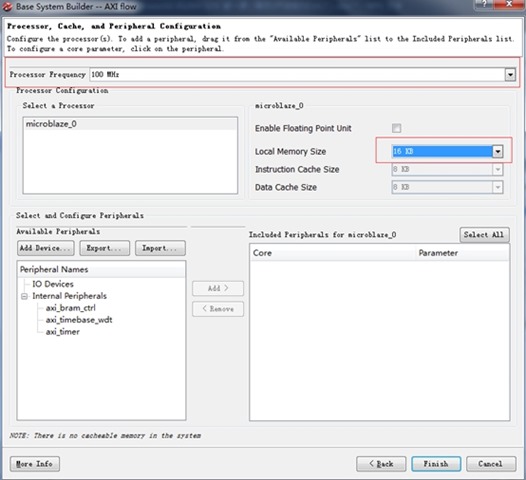Click the Add Device button

coord(46,248)
